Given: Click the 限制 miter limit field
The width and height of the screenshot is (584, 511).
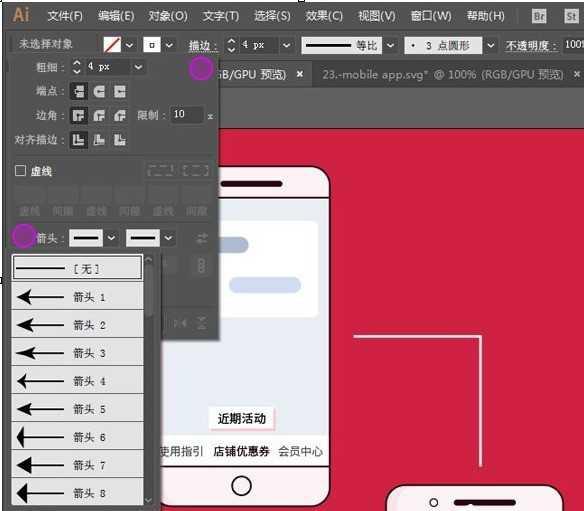Looking at the screenshot, I should [186, 114].
